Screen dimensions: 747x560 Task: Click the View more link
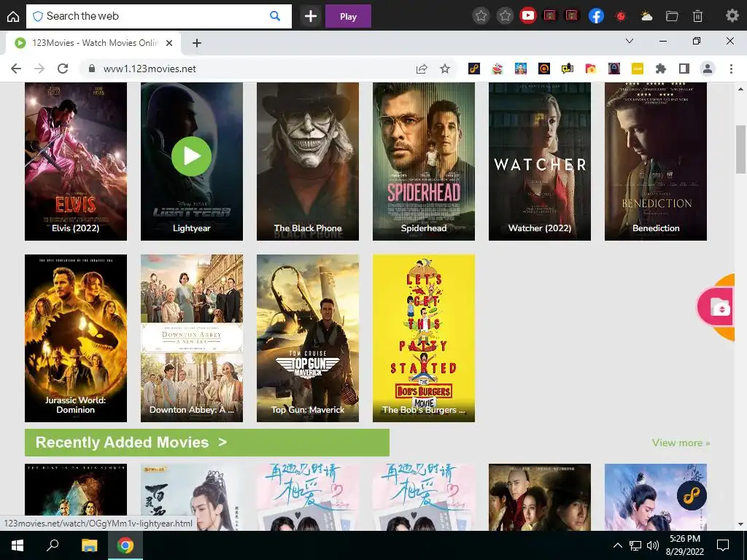point(681,443)
